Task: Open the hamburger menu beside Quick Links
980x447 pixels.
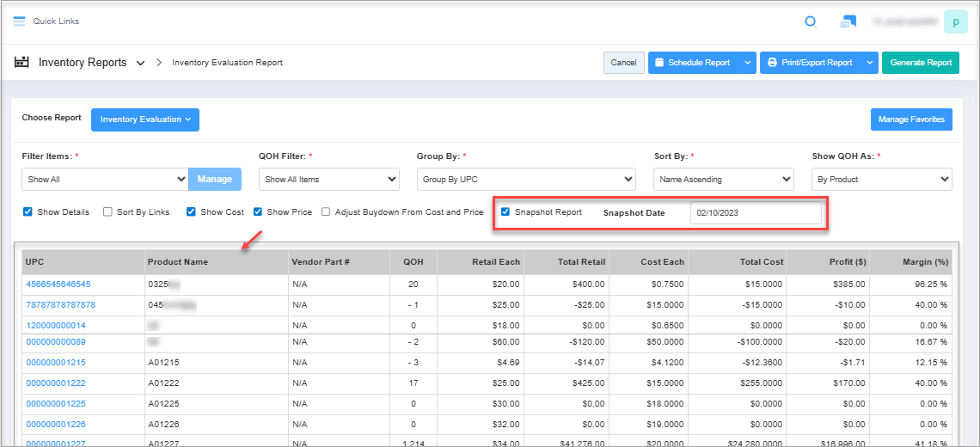Action: pyautogui.click(x=19, y=21)
